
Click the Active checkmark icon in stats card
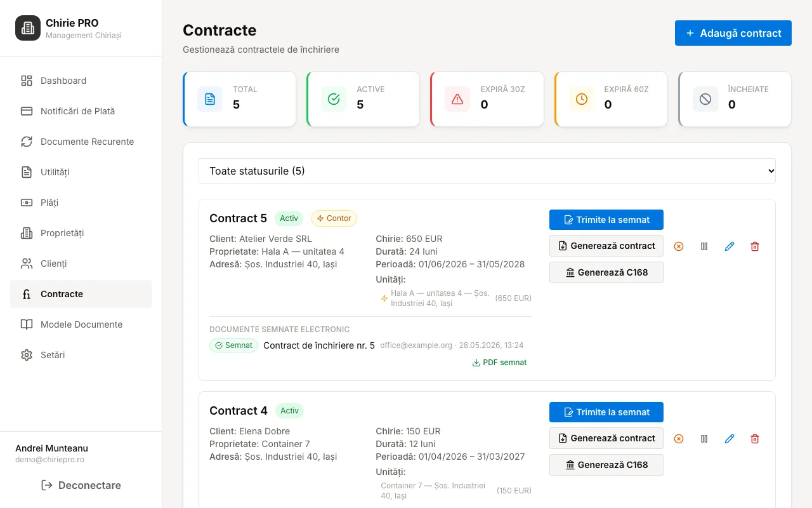coord(334,99)
